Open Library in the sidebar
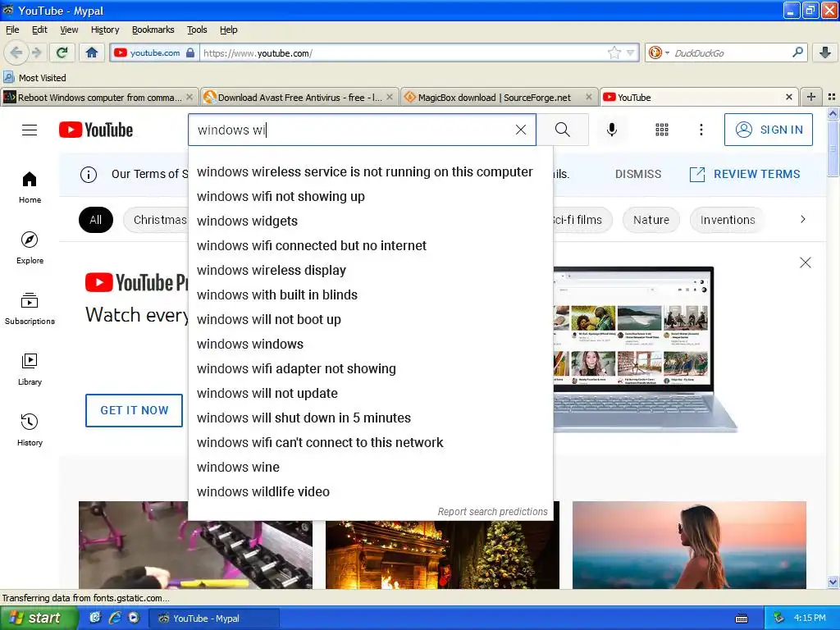Viewport: 840px width, 630px height. pyautogui.click(x=30, y=370)
